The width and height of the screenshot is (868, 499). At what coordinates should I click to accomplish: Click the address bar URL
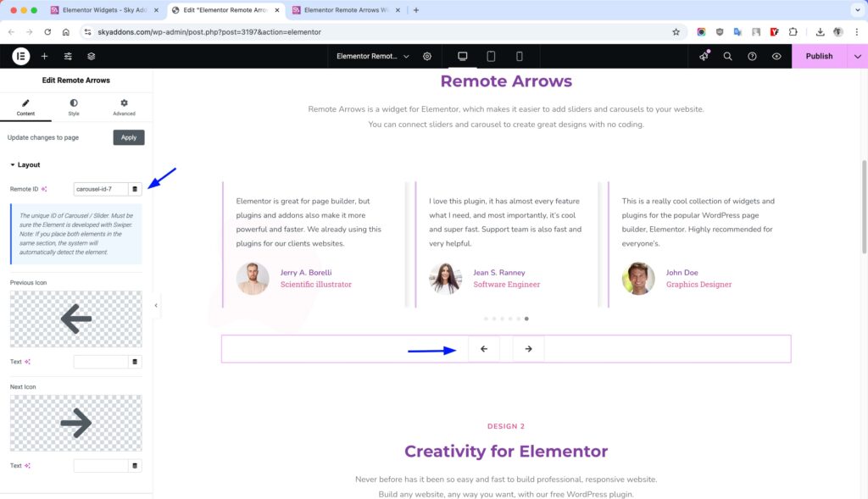tap(209, 32)
